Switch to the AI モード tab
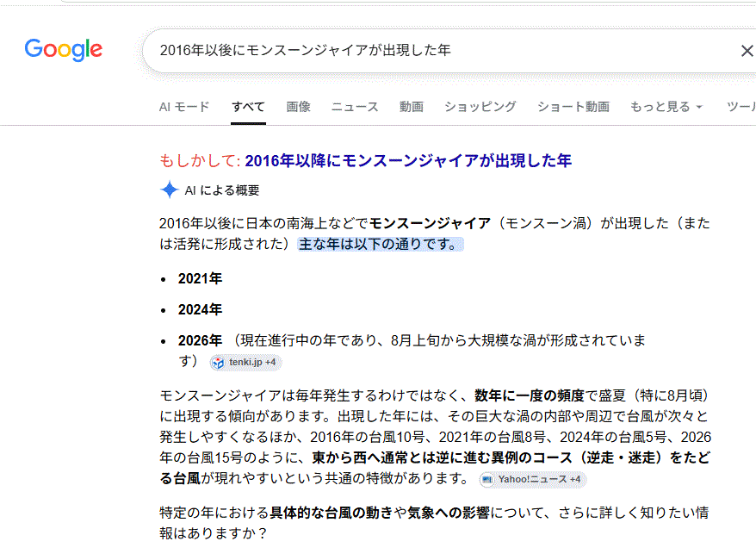The image size is (756, 560). tap(184, 107)
